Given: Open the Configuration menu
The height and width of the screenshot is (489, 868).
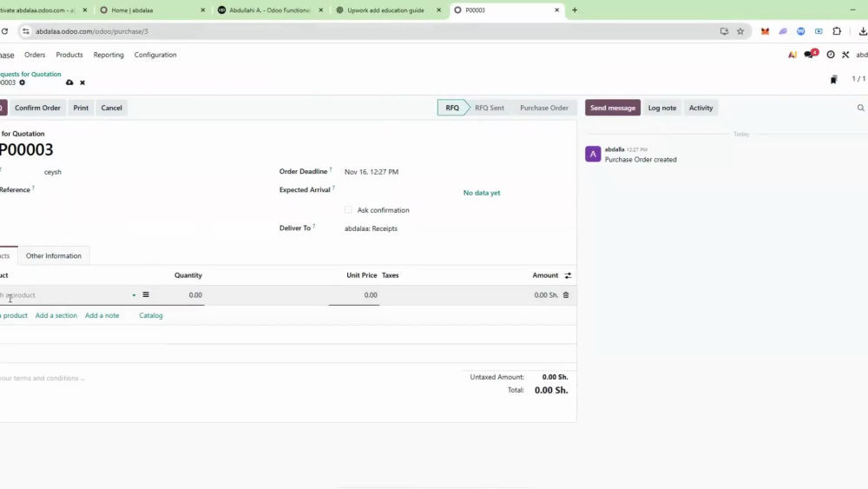Looking at the screenshot, I should coord(155,55).
